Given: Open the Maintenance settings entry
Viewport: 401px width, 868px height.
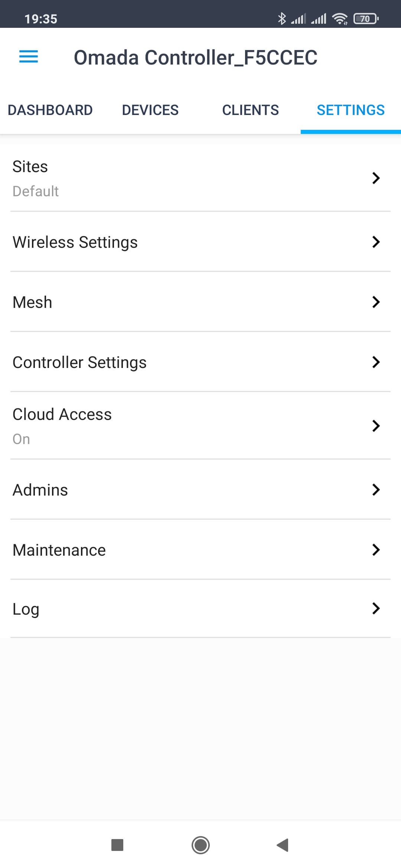Looking at the screenshot, I should point(200,550).
